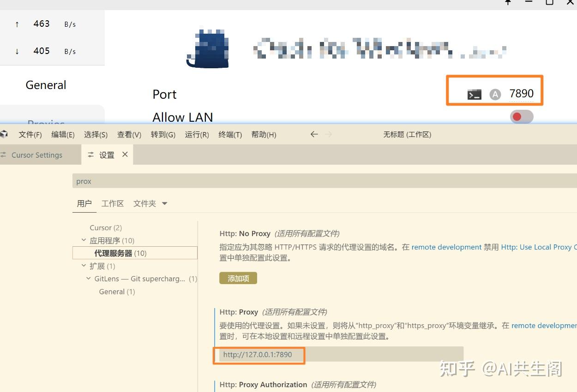Collapse the GitLens tree chevron
The image size is (577, 392).
click(89, 279)
